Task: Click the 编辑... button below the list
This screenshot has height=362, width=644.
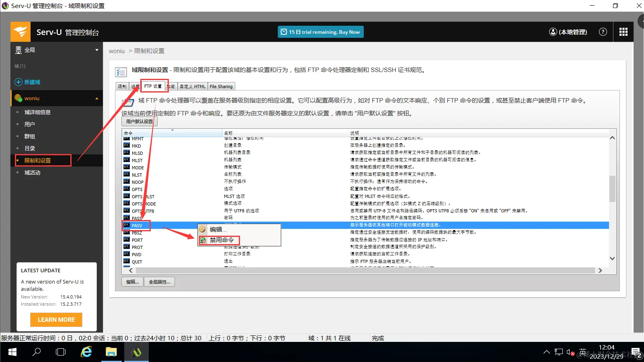Action: 132,282
